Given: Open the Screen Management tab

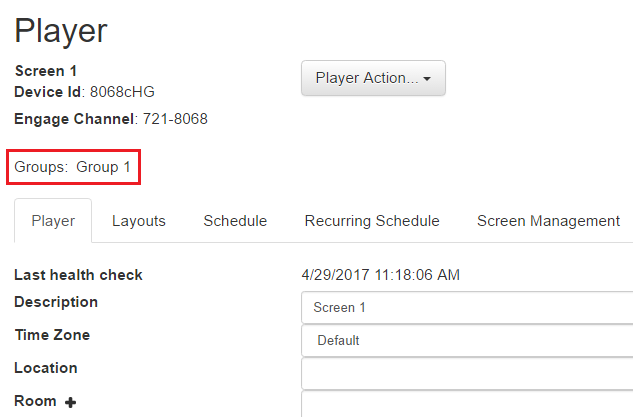Looking at the screenshot, I should pyautogui.click(x=548, y=221).
